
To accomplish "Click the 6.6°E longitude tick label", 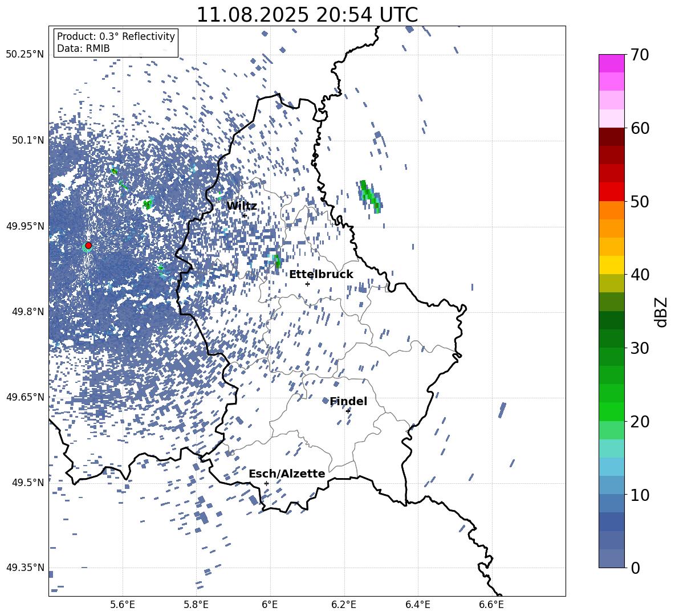I will click(491, 605).
